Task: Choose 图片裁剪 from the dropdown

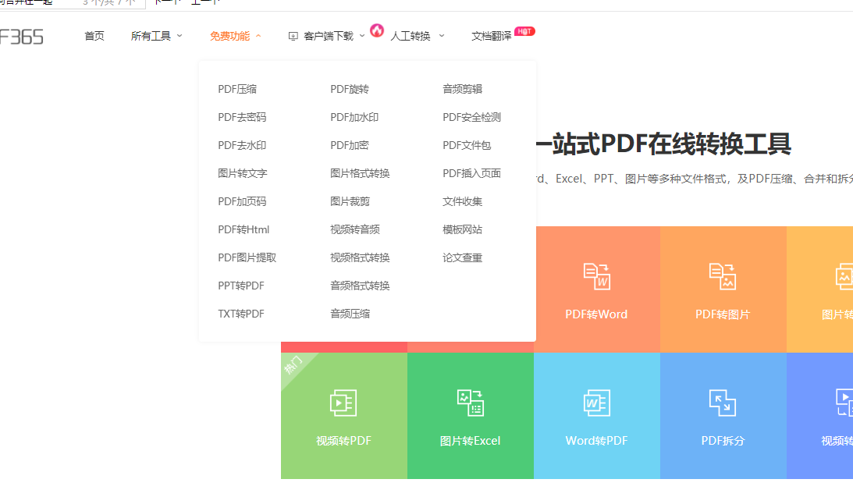Action: tap(350, 202)
